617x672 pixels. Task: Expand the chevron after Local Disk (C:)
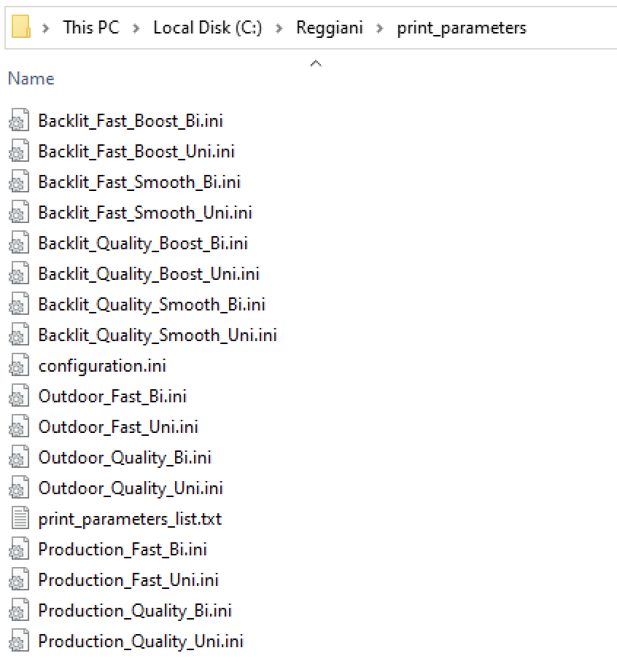[x=279, y=28]
